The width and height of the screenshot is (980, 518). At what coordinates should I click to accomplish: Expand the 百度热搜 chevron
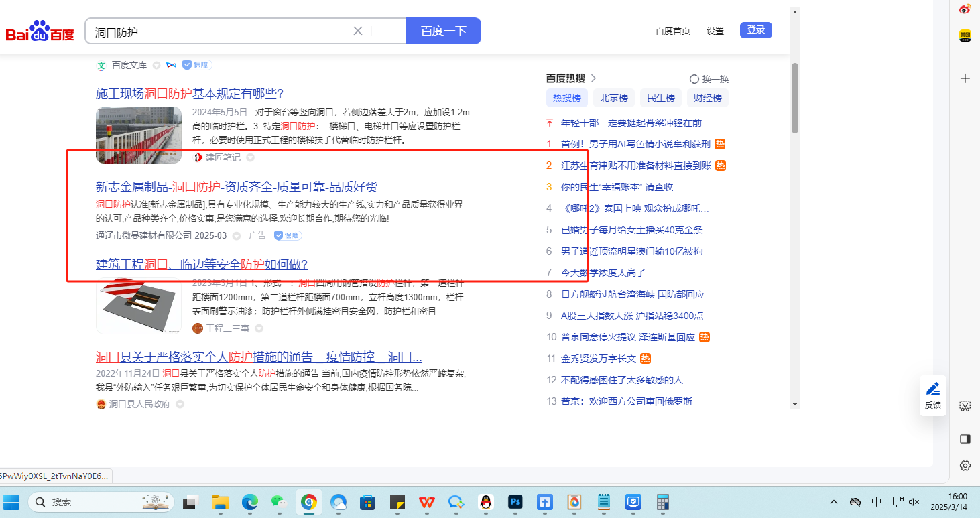[x=593, y=78]
